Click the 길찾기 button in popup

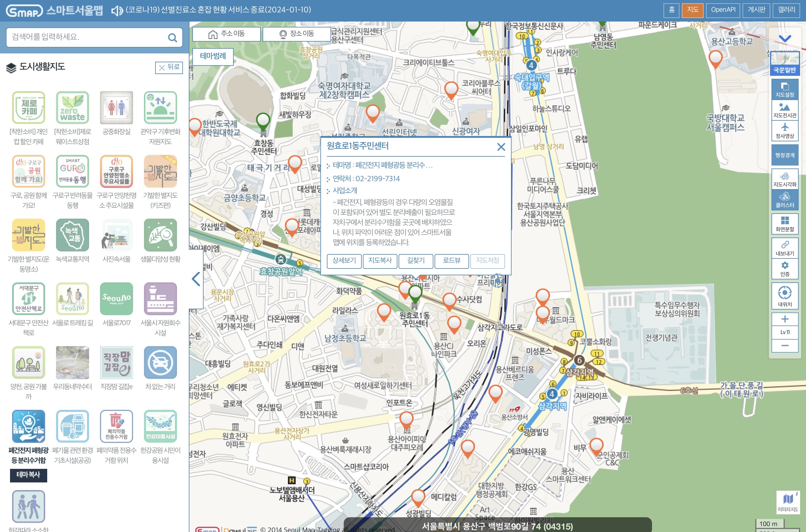(x=416, y=261)
